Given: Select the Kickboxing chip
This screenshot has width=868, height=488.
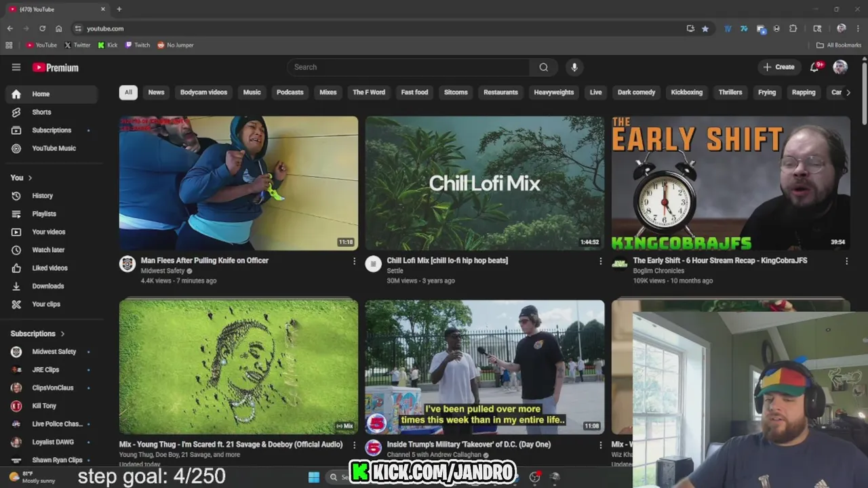Looking at the screenshot, I should pos(687,92).
